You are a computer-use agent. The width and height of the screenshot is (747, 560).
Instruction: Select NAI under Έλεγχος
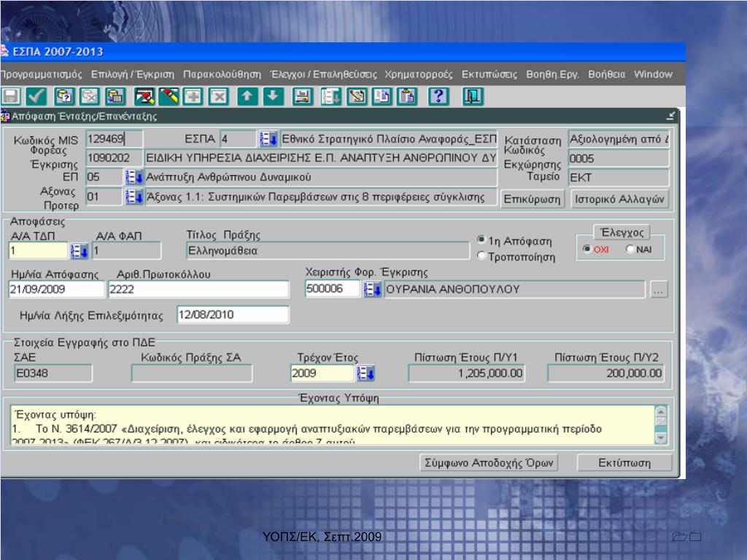(630, 249)
